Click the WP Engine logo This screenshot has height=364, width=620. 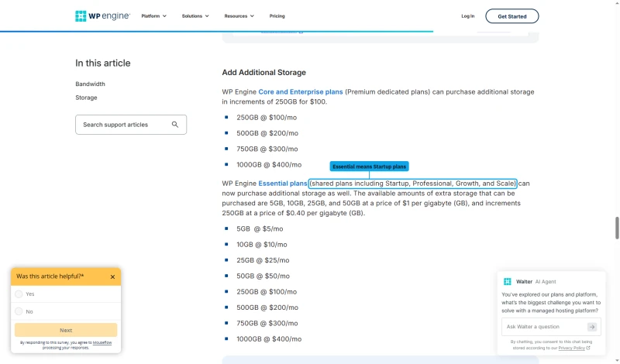point(102,16)
